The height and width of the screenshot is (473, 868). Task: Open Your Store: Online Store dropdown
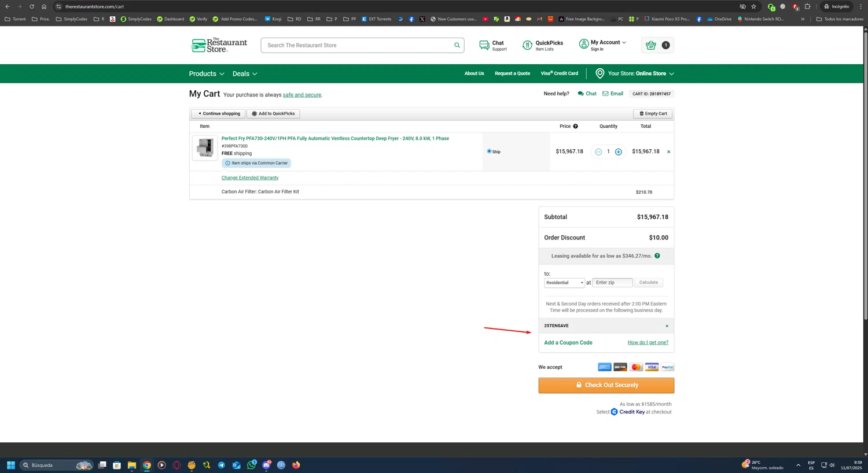[635, 73]
